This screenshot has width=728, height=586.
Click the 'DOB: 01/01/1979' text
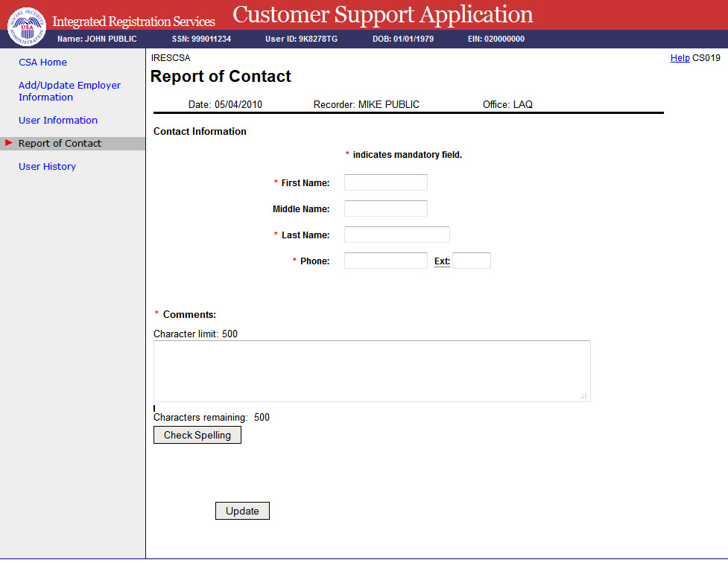tap(403, 39)
